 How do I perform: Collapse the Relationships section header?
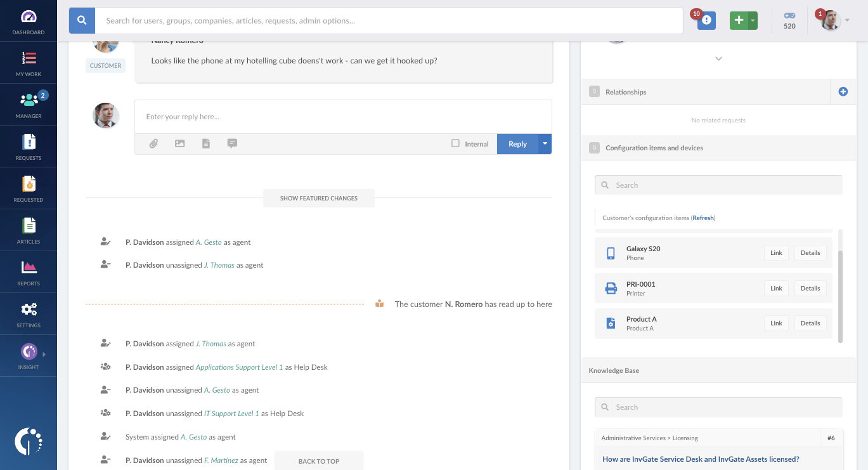pos(706,91)
